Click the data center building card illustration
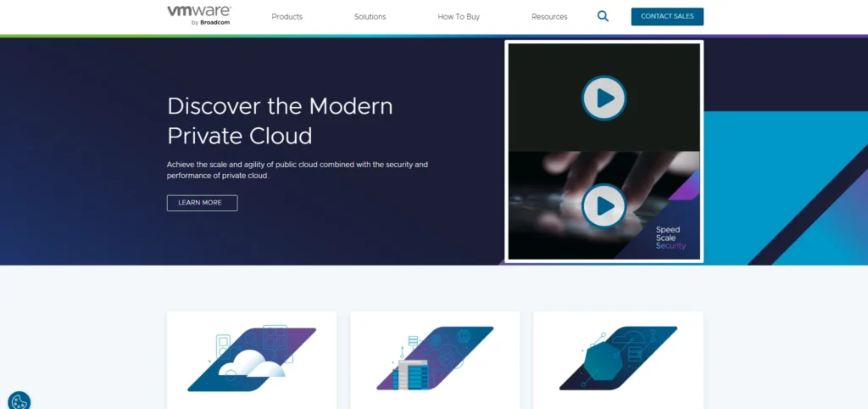 (x=434, y=360)
